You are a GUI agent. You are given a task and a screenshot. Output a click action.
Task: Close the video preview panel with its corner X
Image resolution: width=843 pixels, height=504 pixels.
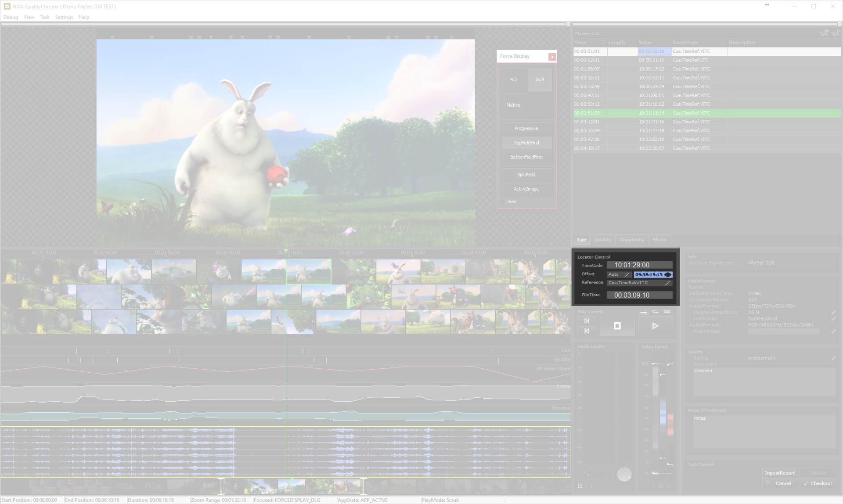tap(568, 24)
